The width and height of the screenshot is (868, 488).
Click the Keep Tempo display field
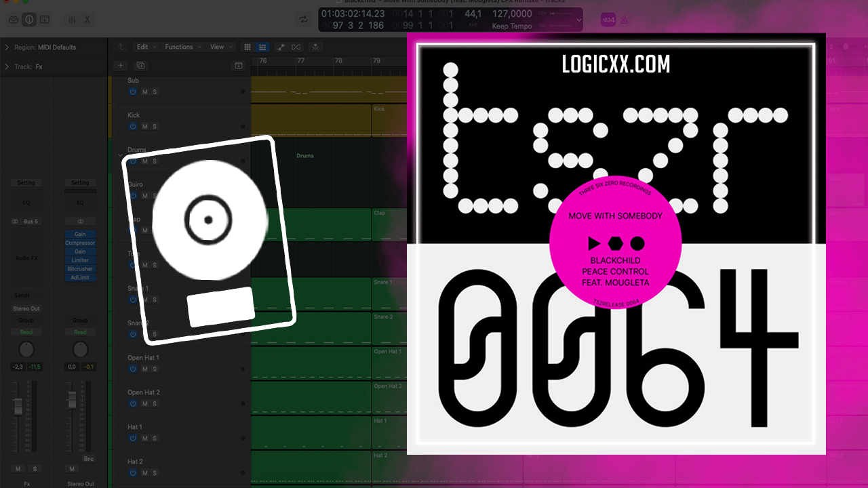[511, 26]
